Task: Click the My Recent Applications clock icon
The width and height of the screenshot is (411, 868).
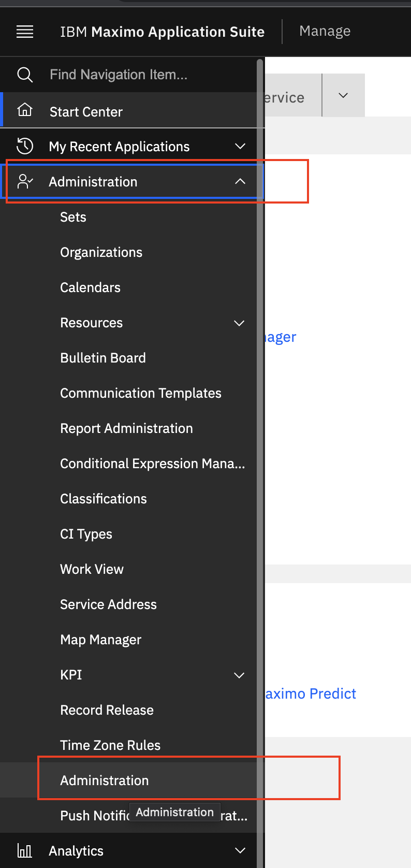Action: [x=25, y=146]
